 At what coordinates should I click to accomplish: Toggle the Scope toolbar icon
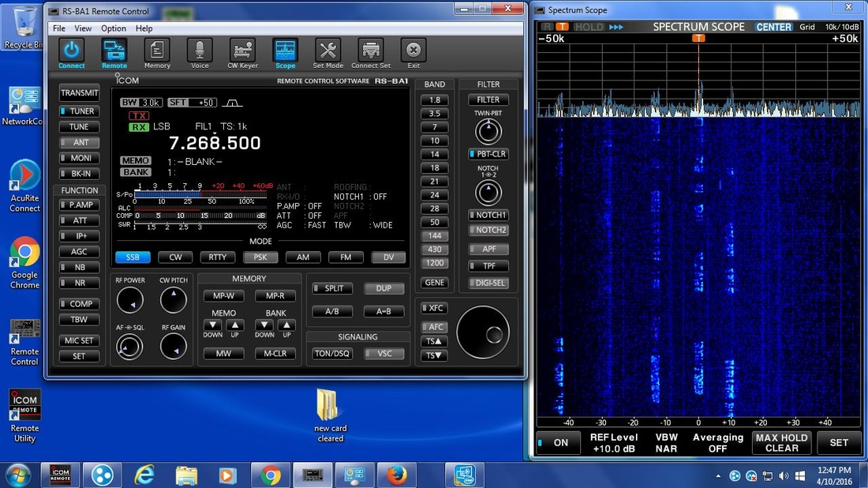tap(285, 53)
